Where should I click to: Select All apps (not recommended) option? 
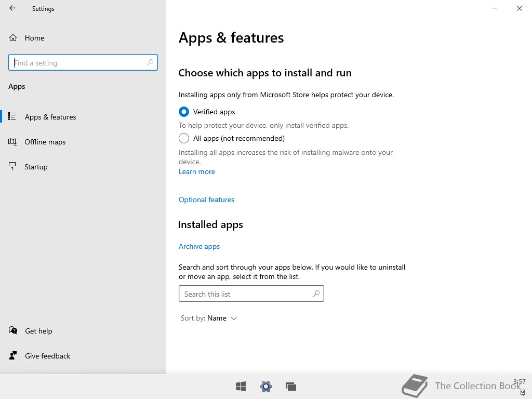(184, 138)
